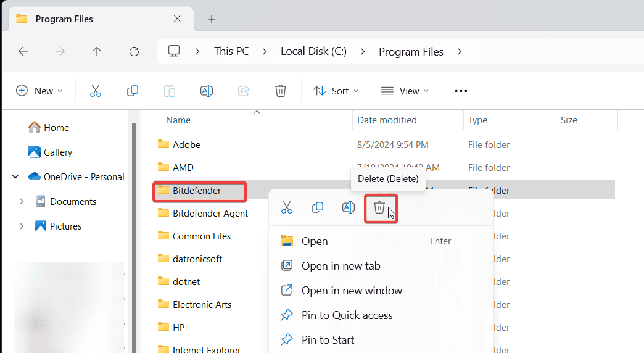Click the toolbar Cut scissors icon
This screenshot has height=353, width=644.
[95, 91]
